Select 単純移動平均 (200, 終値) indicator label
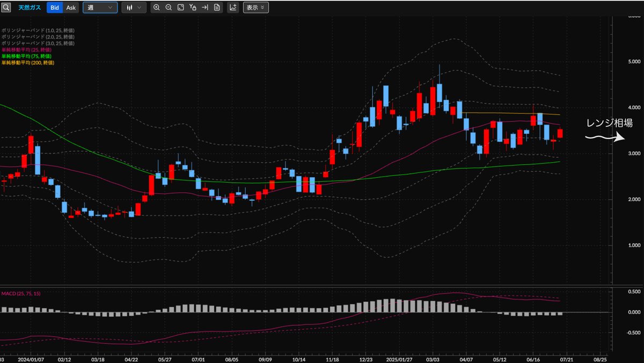 pos(27,63)
